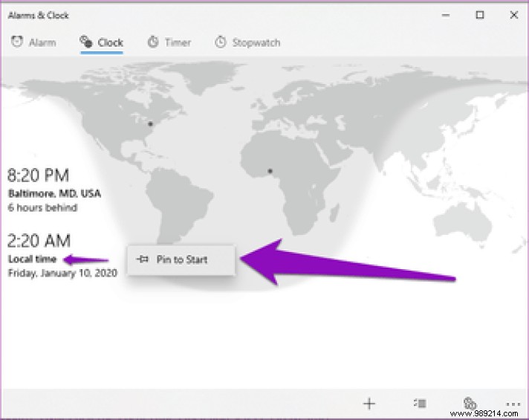
Task: Click the 6 hours behind text
Action: click(x=42, y=207)
